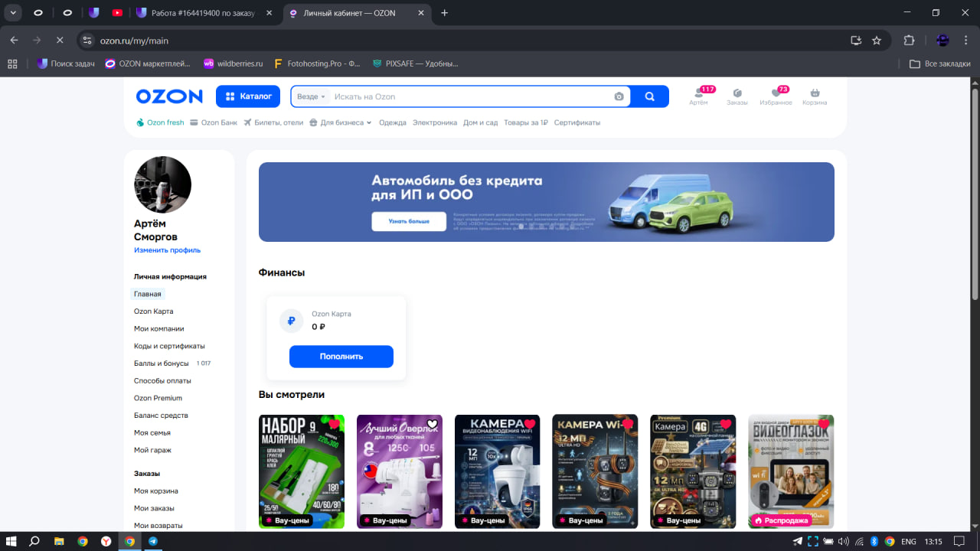Toggle favorite heart on Камера Wi-Fi 12 МП card
Screen dimensions: 980x551
[628, 424]
